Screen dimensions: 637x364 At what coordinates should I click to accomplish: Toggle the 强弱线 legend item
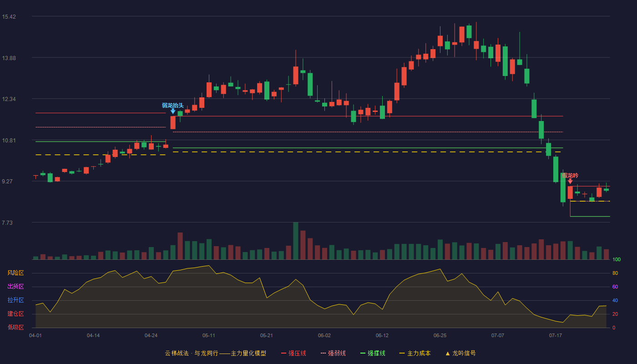pos(333,353)
